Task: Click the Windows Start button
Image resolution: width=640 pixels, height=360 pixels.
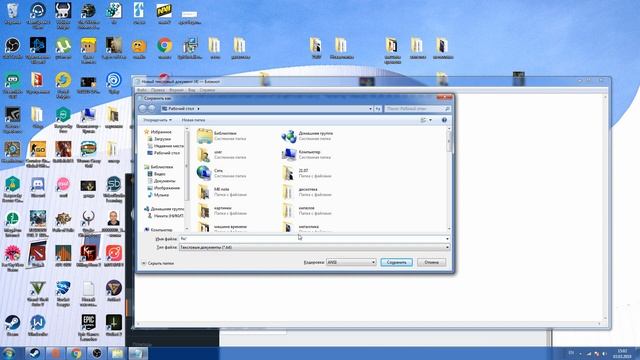Action: pos(9,353)
